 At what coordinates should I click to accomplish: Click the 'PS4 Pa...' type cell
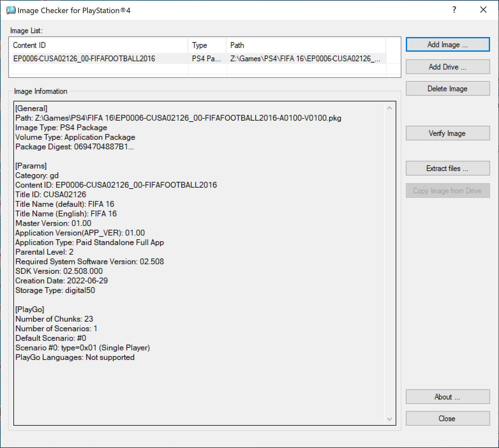[x=206, y=58]
